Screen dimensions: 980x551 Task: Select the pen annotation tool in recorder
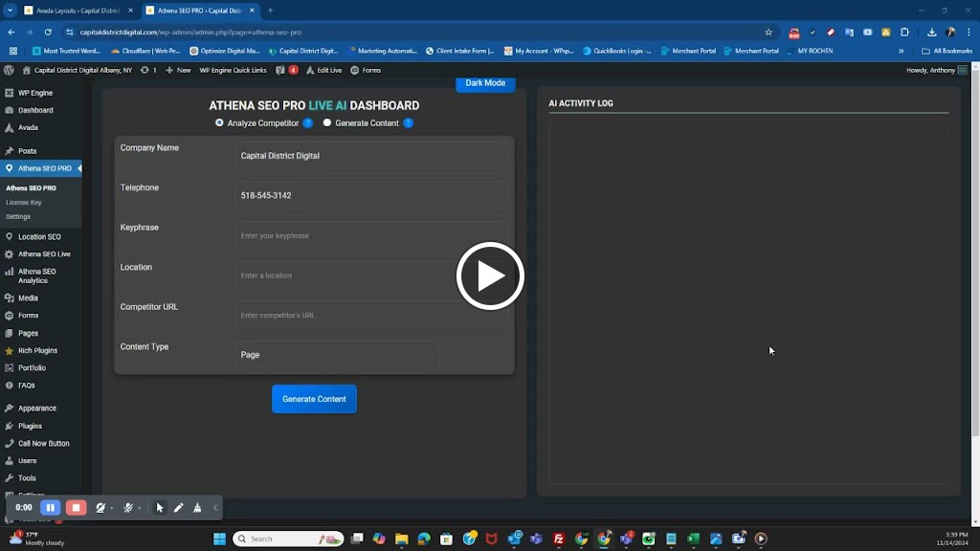coord(179,508)
